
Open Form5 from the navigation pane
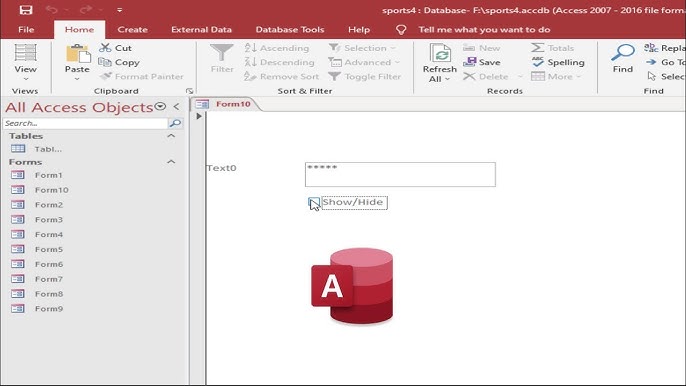[49, 249]
